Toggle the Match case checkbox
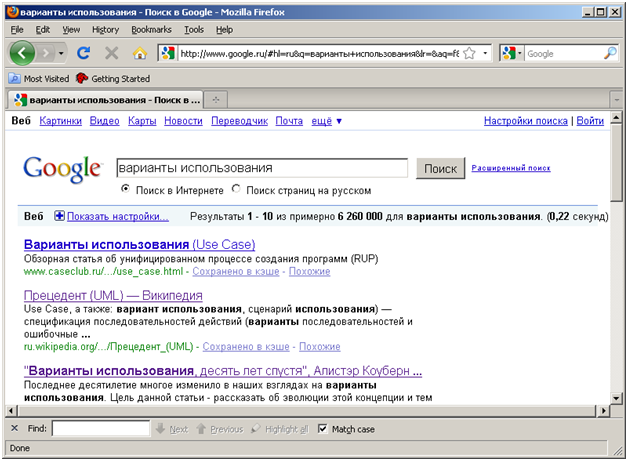Screen dimensions: 628x461 (322, 428)
